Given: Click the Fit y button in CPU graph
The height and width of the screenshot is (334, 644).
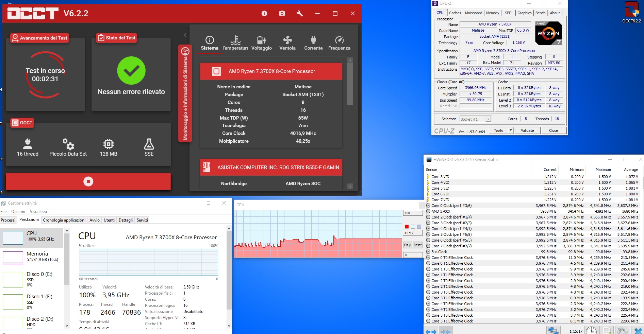Looking at the screenshot, I should click(408, 245).
